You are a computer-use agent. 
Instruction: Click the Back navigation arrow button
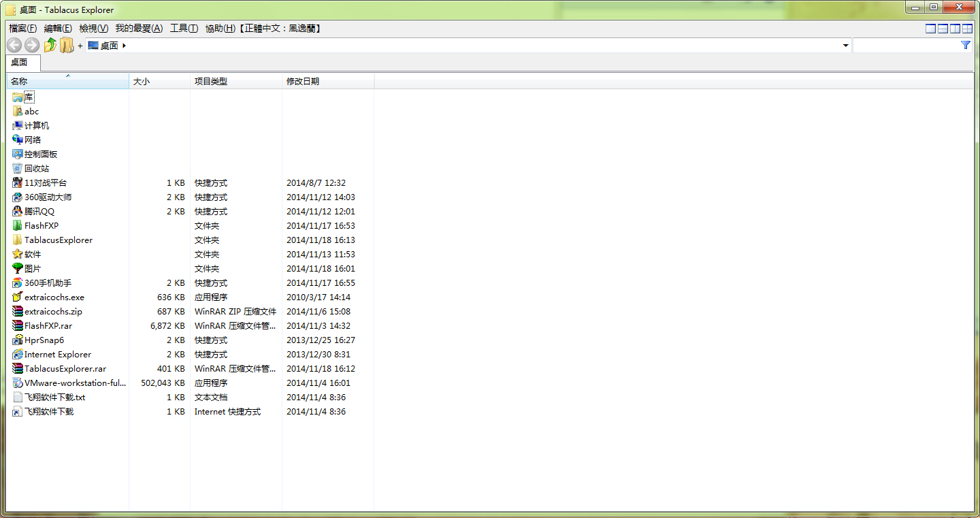click(x=14, y=45)
